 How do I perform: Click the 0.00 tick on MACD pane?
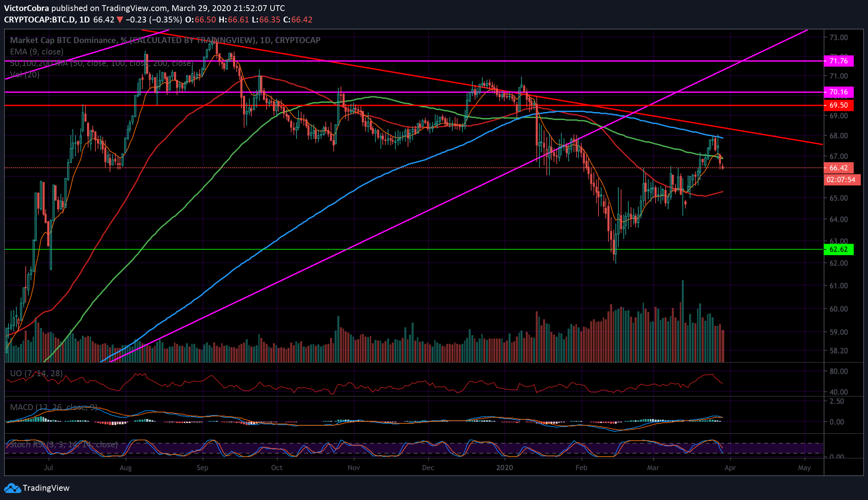(837, 422)
